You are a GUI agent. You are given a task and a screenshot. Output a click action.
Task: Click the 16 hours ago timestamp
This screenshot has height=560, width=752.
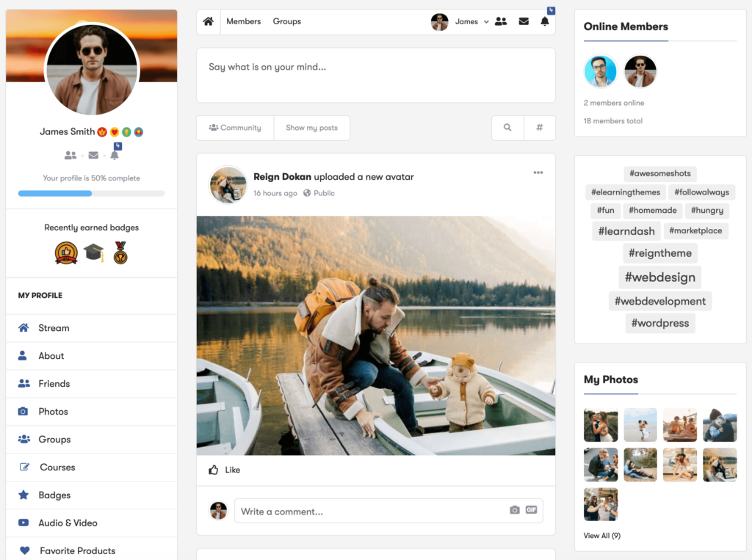tap(275, 193)
